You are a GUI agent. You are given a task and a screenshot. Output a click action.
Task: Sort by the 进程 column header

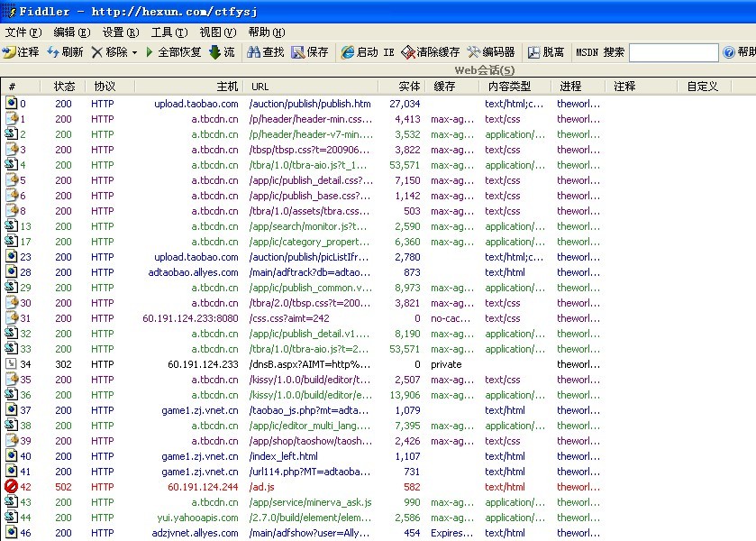[x=578, y=87]
